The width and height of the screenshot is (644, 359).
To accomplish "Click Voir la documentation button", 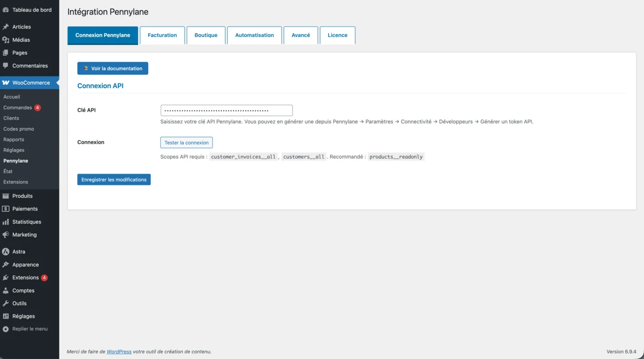I will [113, 68].
